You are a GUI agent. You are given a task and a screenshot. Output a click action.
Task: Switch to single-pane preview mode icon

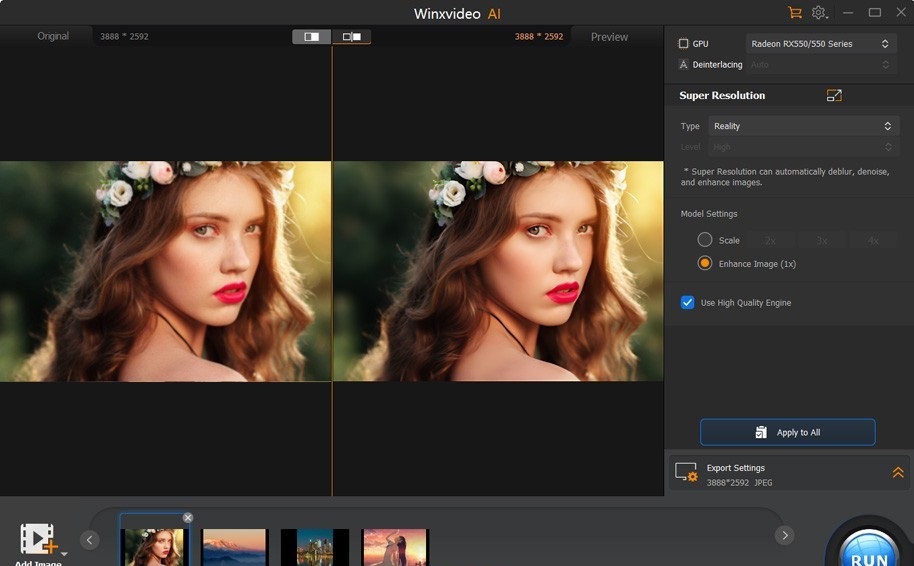click(311, 37)
